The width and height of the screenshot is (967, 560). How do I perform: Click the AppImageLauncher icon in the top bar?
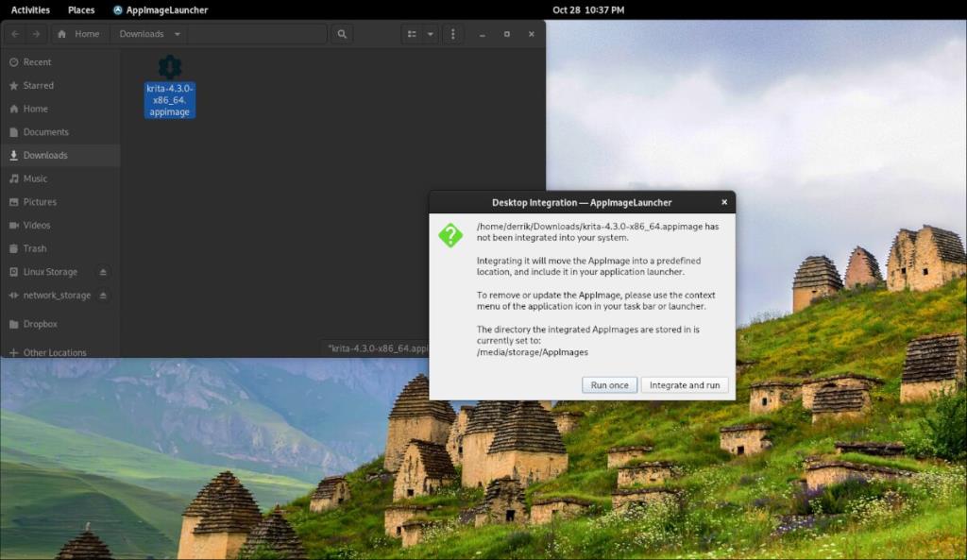coord(117,10)
